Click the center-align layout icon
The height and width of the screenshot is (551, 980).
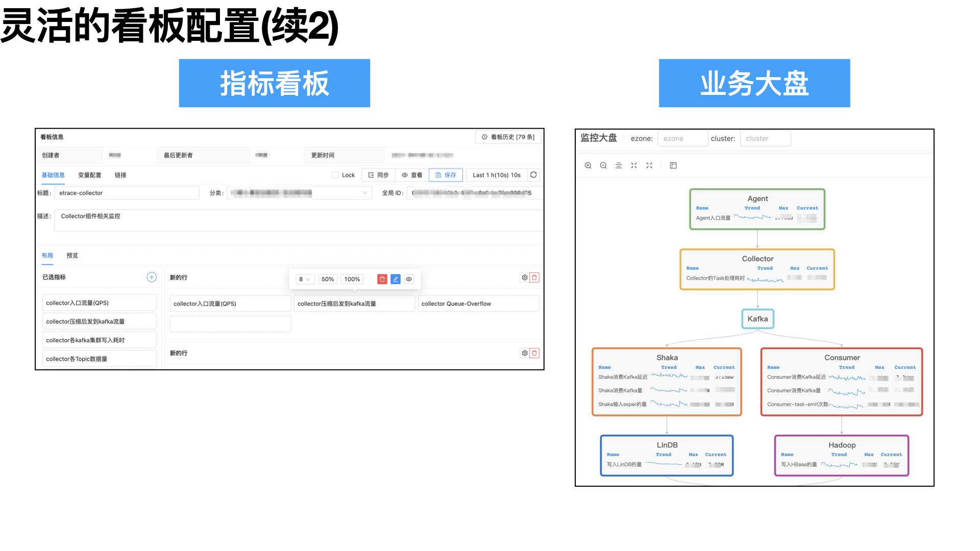(619, 165)
